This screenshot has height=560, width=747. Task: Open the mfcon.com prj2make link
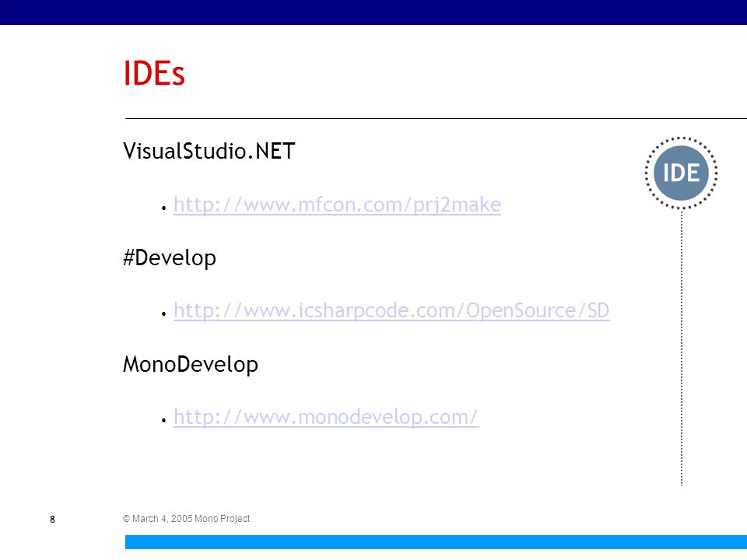(x=337, y=205)
